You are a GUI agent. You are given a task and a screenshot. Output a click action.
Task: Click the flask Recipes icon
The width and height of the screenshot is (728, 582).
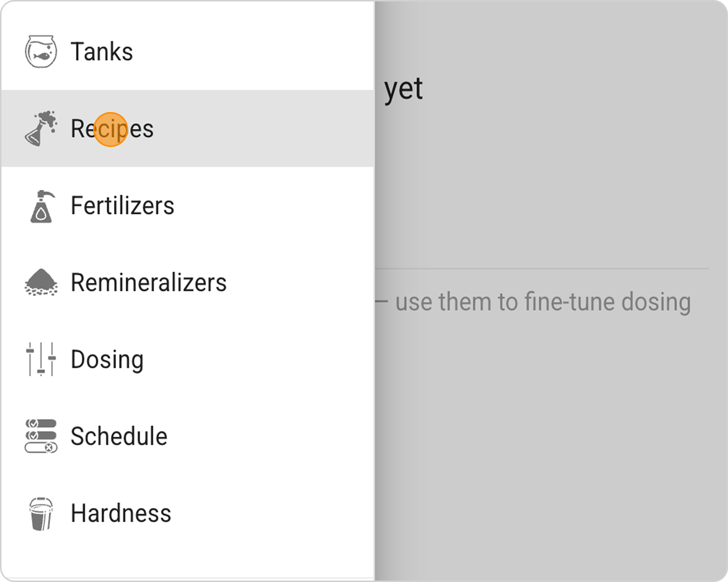41,128
